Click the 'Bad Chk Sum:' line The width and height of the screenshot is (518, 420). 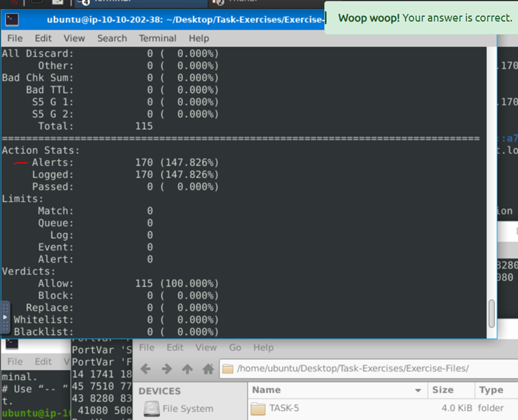point(110,78)
